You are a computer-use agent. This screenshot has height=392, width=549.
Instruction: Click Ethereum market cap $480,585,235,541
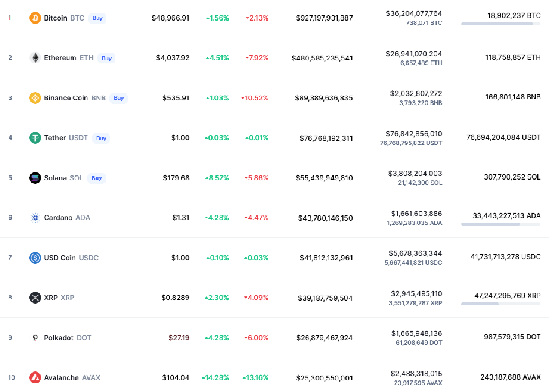[322, 58]
